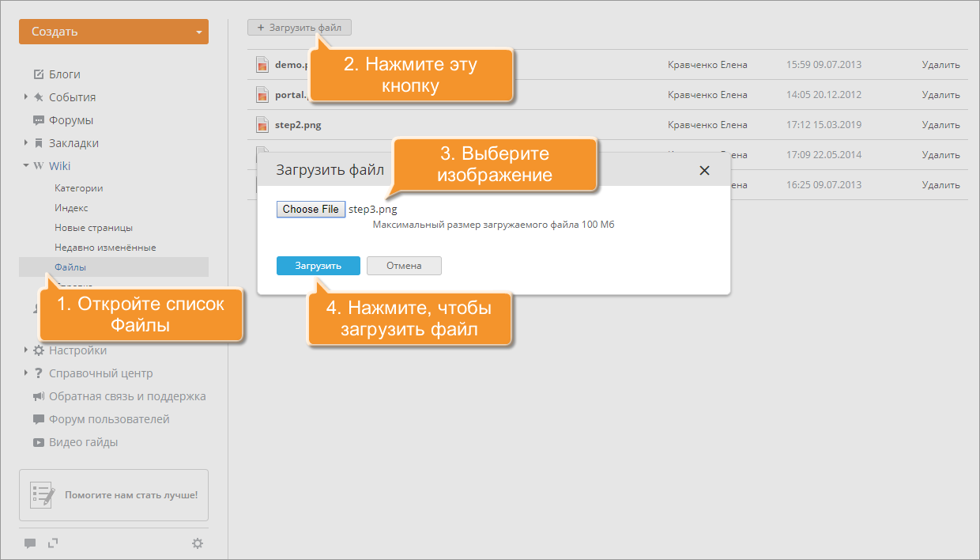Viewport: 980px width, 560px height.
Task: Click the Создать button
Action: click(114, 32)
